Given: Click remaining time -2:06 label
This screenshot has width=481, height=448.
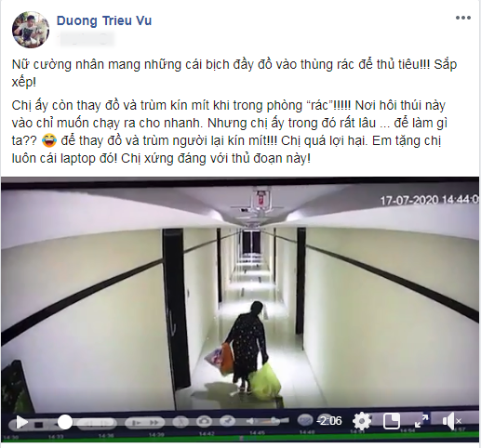Looking at the screenshot, I should [x=329, y=421].
